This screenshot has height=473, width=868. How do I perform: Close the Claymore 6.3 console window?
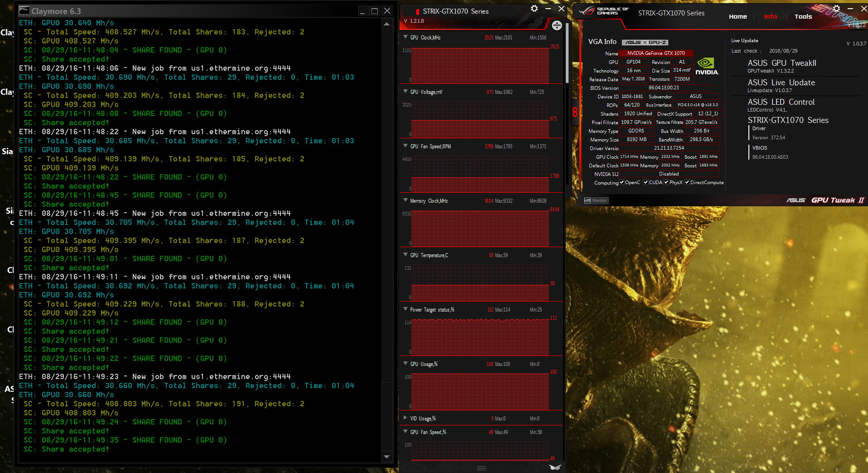tap(387, 11)
